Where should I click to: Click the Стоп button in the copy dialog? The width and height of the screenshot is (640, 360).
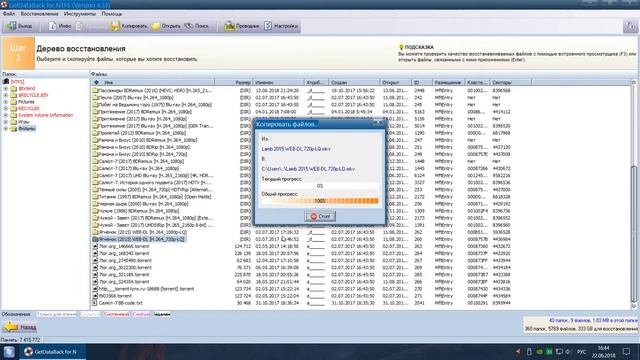[x=320, y=216]
